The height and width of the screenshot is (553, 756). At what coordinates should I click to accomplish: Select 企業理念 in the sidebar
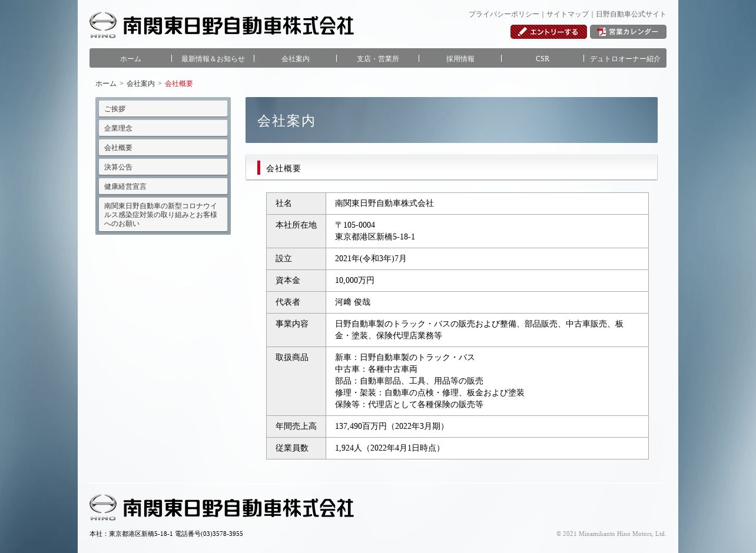(163, 128)
